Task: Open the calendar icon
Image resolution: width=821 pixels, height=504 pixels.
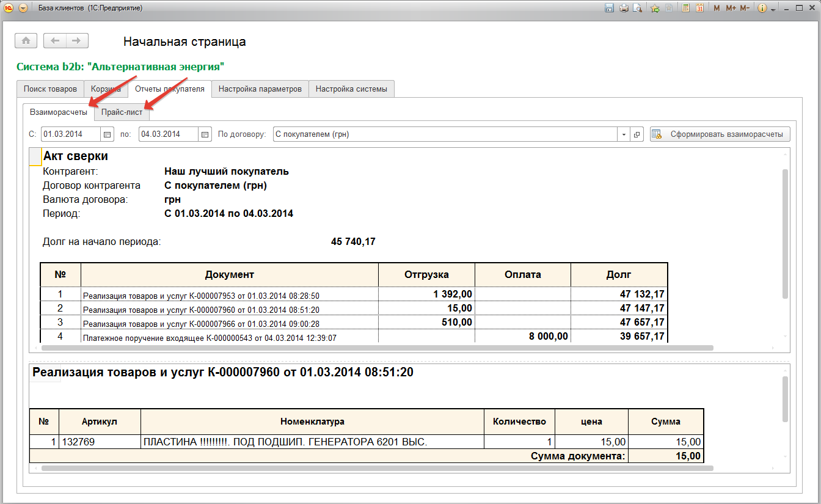Action: [700, 8]
